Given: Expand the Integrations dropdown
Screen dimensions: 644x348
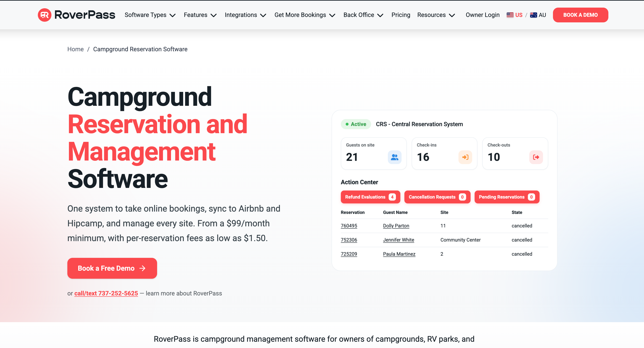Looking at the screenshot, I should pyautogui.click(x=246, y=15).
